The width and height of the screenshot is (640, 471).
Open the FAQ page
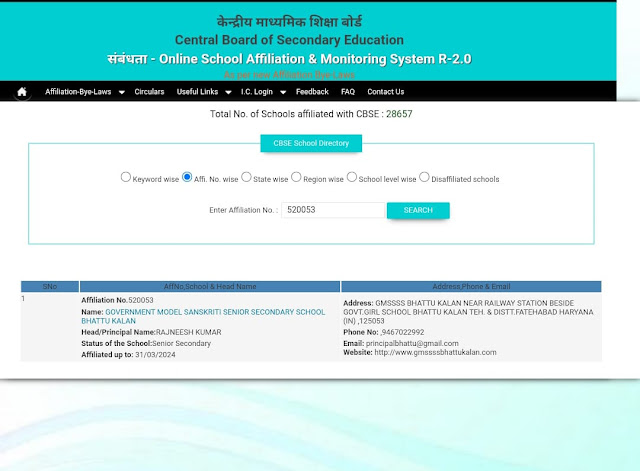348,92
